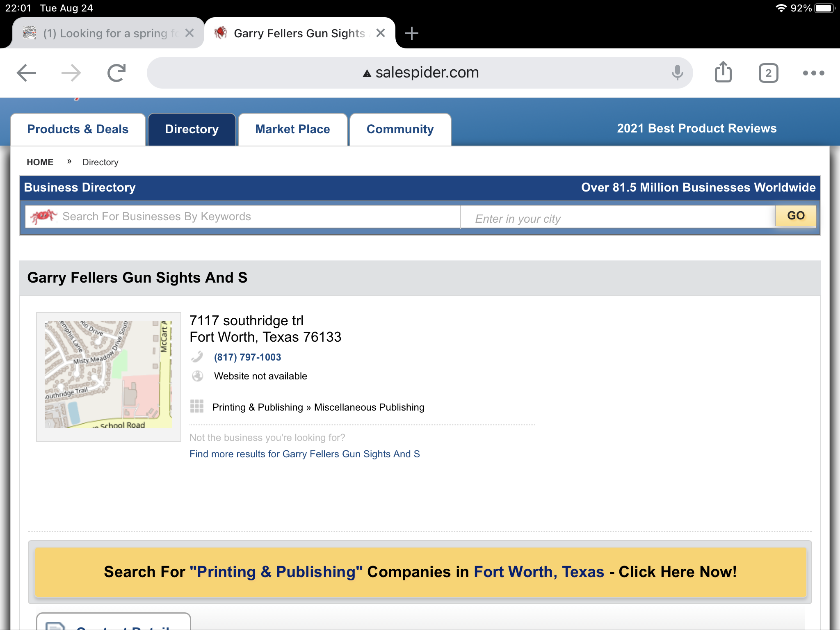Viewport: 840px width, 630px height.
Task: Open the browser three-dot menu
Action: click(x=813, y=73)
